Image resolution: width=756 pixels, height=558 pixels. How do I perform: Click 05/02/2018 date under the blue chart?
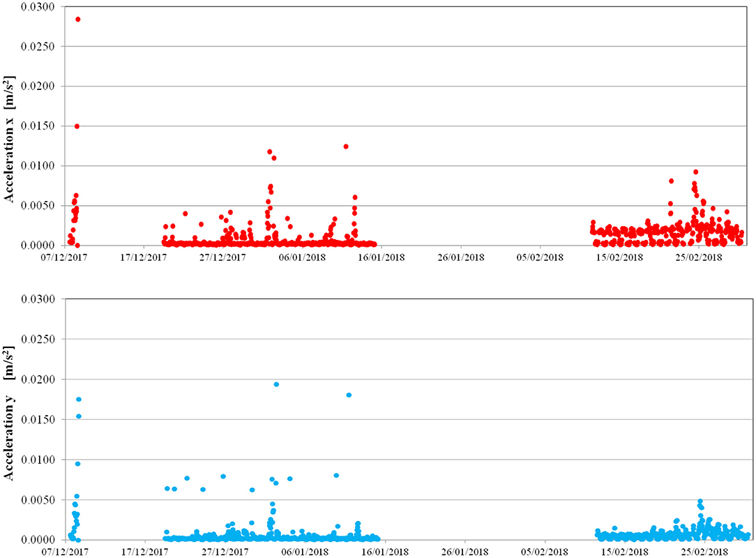click(x=545, y=552)
